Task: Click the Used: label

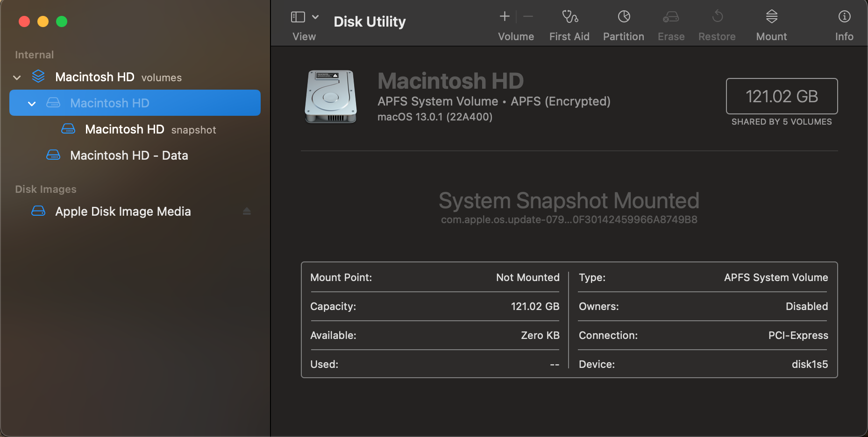Action: click(324, 364)
